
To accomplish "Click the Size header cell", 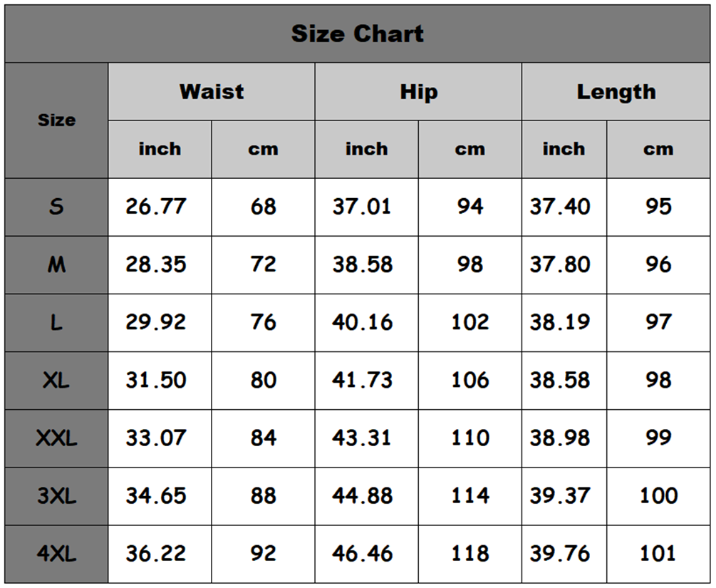I will point(56,120).
